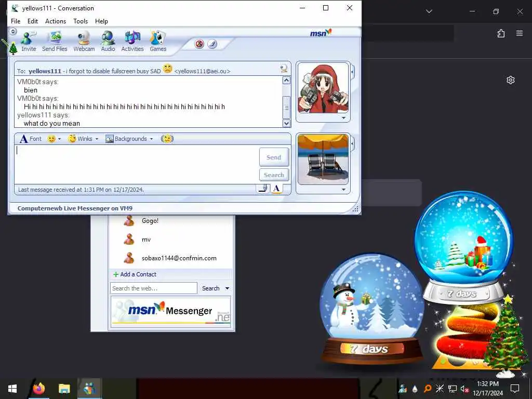The image size is (532, 399).
Task: Click the 'bien' message text
Action: (x=31, y=90)
